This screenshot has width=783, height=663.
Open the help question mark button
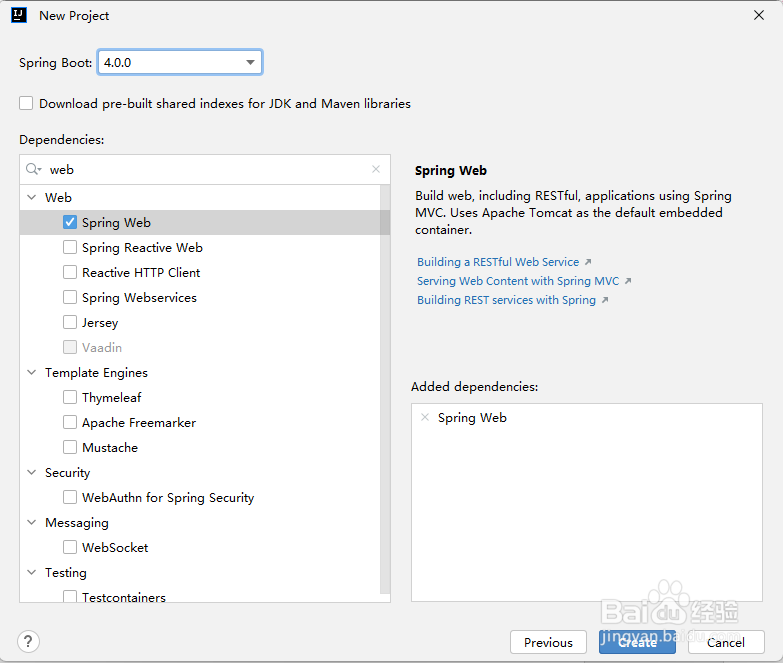pos(29,641)
